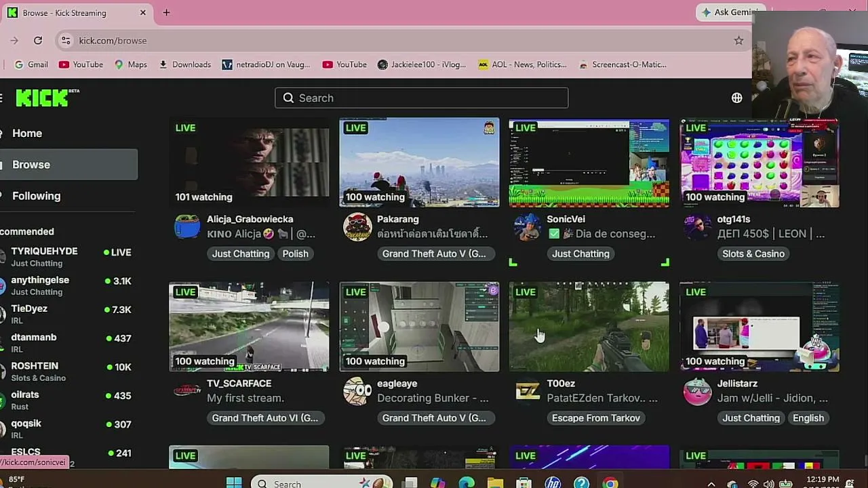Viewport: 868px width, 488px height.
Task: Open TV_SCARFACE channel avatar
Action: pos(187,391)
